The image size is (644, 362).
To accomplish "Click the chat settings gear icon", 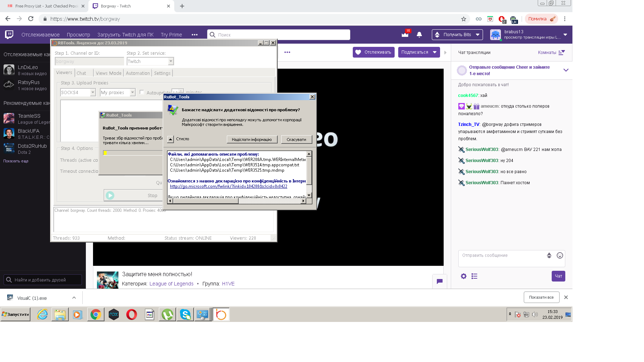I will point(464,276).
